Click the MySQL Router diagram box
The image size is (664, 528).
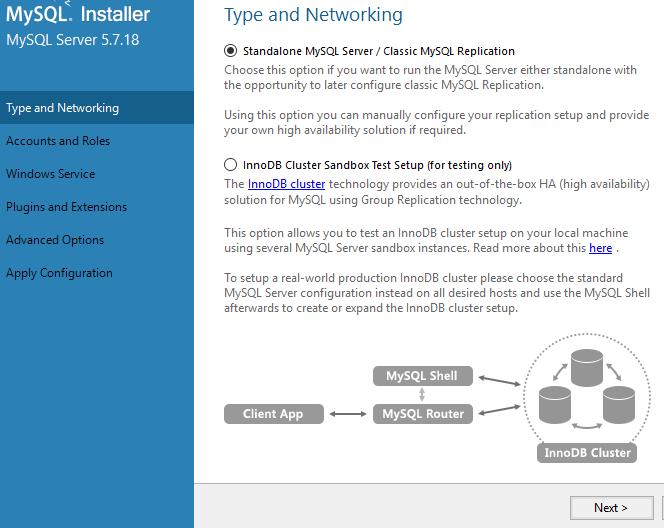(423, 414)
